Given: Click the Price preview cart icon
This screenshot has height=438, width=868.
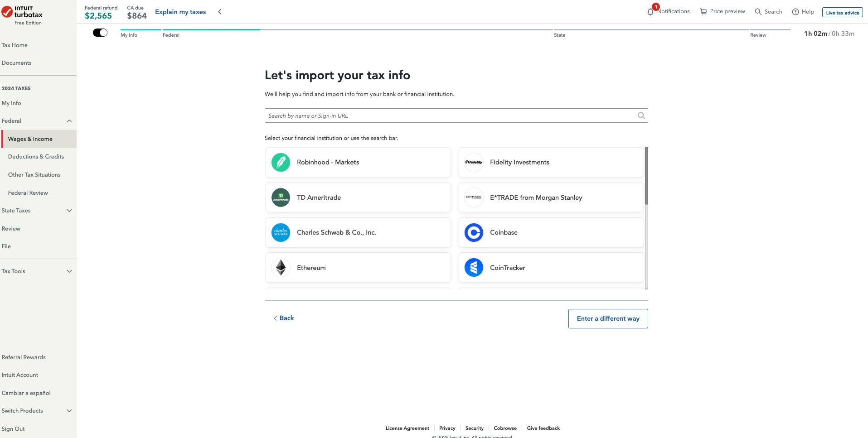Looking at the screenshot, I should (x=703, y=12).
